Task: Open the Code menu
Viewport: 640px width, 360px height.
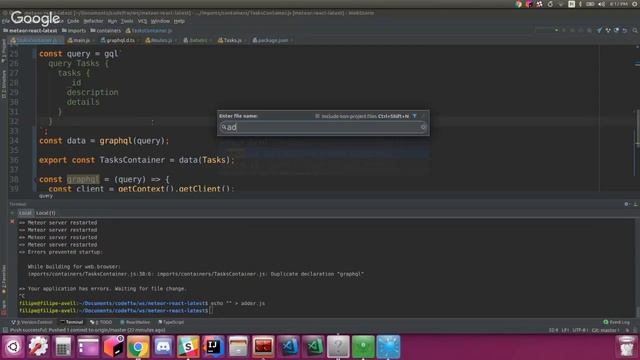Action: click(73, 21)
